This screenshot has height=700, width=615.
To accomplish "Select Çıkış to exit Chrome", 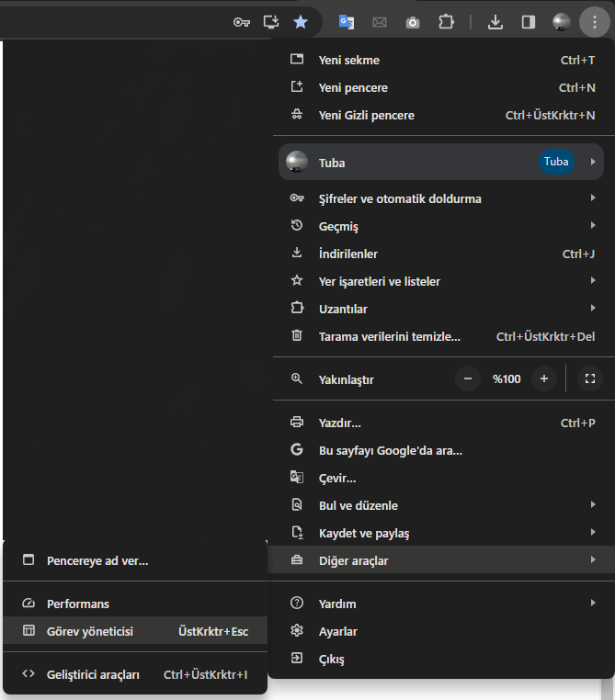I will click(x=441, y=659).
